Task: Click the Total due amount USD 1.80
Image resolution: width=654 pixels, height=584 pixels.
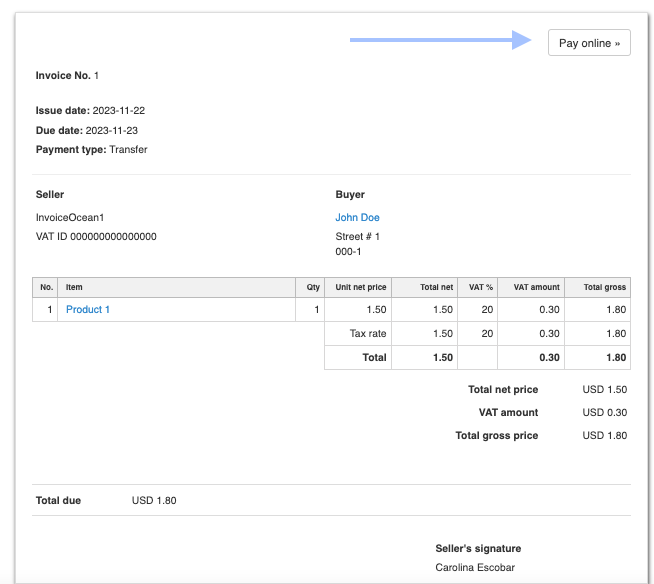Action: [154, 500]
